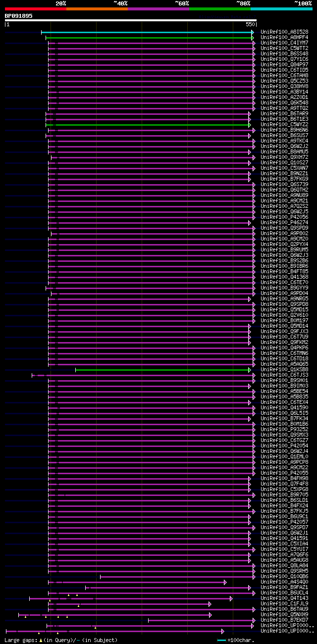Click the UniRef100_A9P802 label
The width and height of the screenshot is (317, 644).
point(284,234)
